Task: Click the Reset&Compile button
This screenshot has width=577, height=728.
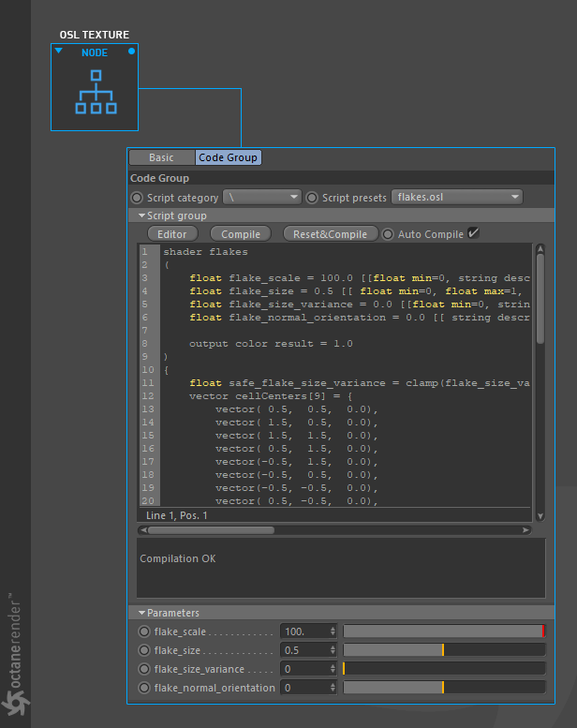Action: click(x=331, y=234)
